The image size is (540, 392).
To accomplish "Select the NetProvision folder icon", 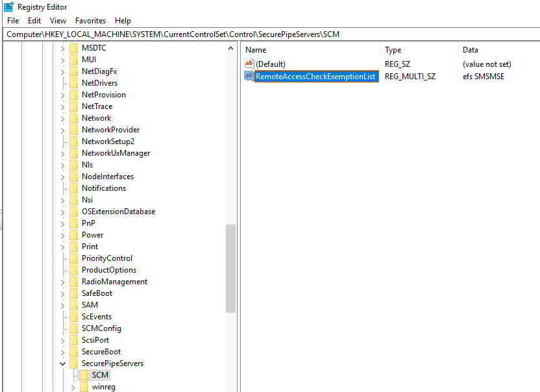I will pyautogui.click(x=73, y=95).
